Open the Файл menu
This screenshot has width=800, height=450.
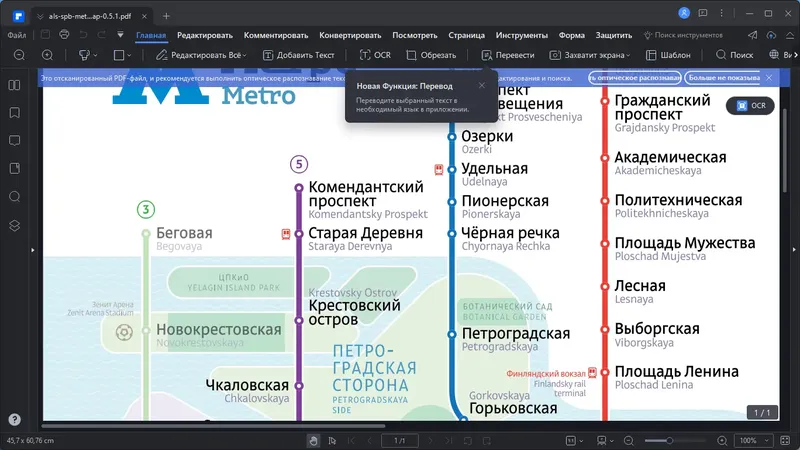[17, 35]
